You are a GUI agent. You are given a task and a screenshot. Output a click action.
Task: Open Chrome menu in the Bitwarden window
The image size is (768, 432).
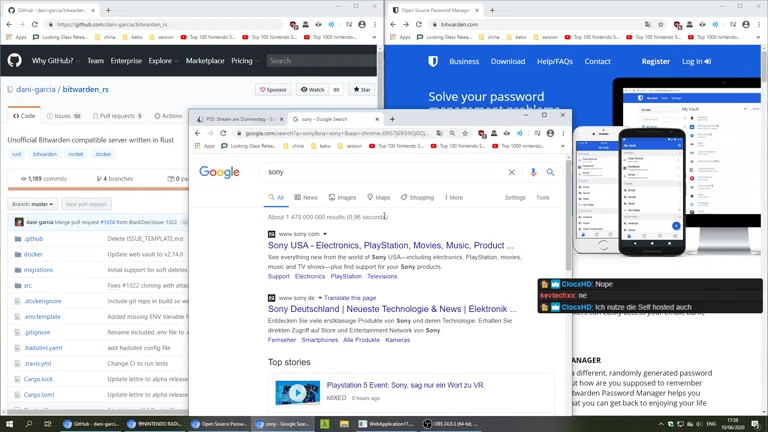pos(759,24)
